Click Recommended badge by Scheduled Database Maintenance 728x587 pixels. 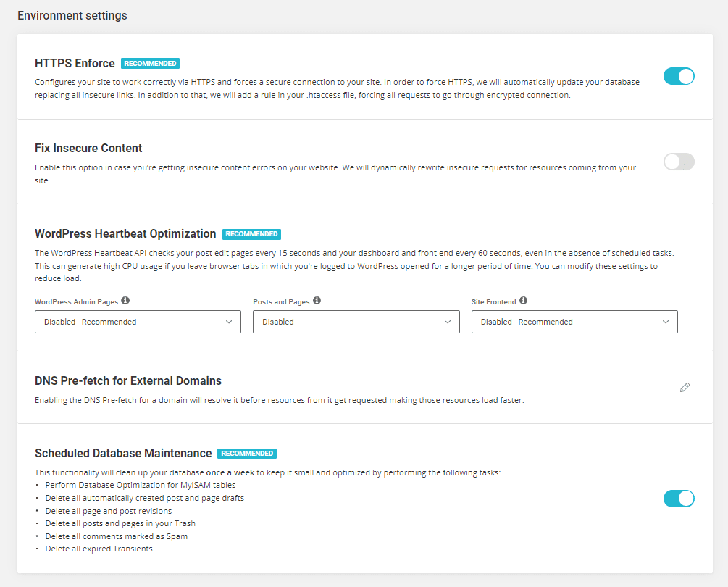click(x=246, y=454)
